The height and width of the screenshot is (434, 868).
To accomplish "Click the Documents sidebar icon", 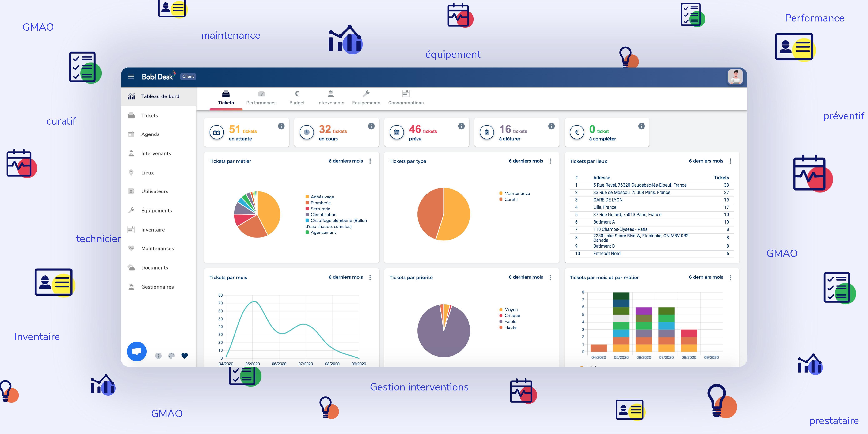I will (x=133, y=267).
